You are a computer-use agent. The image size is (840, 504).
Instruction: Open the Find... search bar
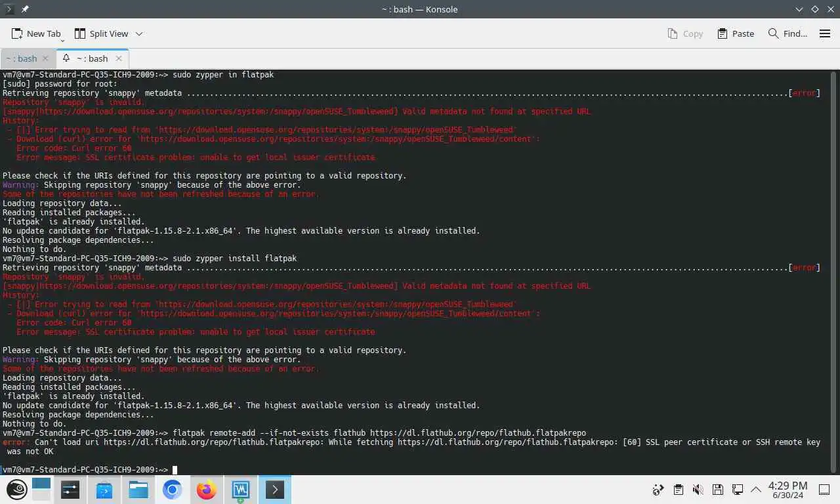787,33
